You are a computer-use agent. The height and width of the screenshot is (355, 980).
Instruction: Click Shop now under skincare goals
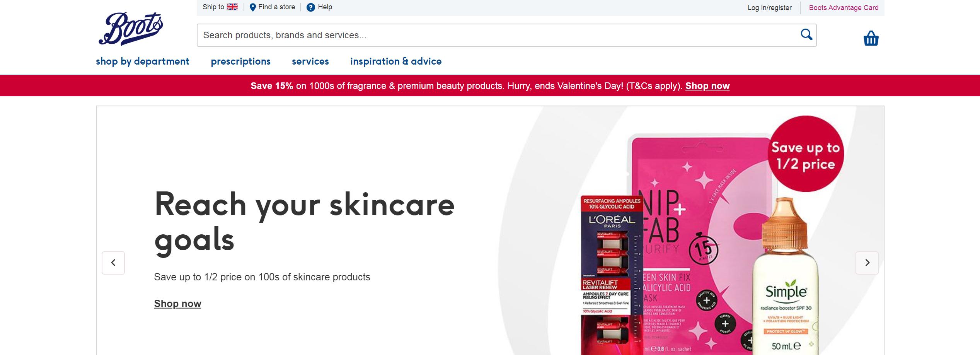tap(177, 304)
